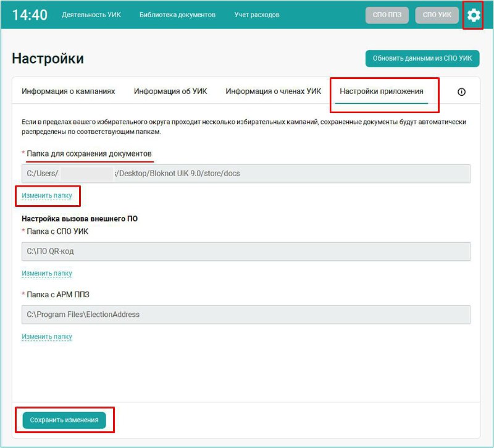Viewport: 494px width, 448px height.
Task: Change the АРМ ППЗ folder link
Action: coord(47,337)
